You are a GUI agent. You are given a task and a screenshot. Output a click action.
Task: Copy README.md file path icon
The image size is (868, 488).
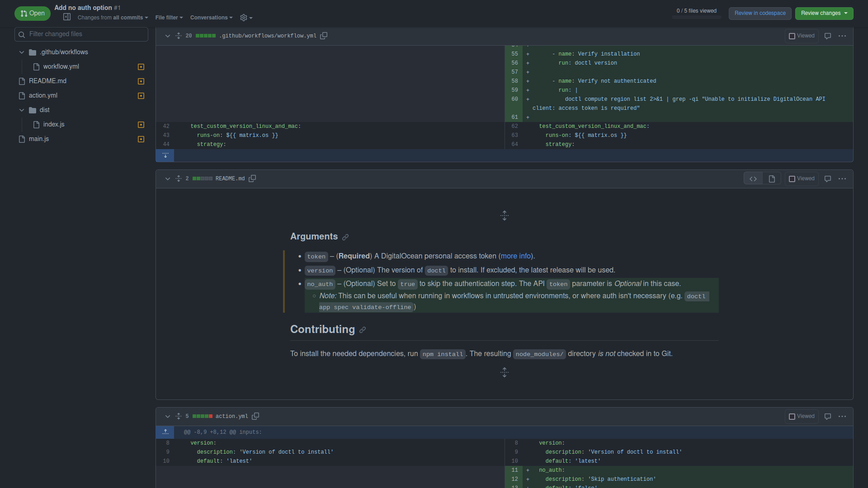252,178
